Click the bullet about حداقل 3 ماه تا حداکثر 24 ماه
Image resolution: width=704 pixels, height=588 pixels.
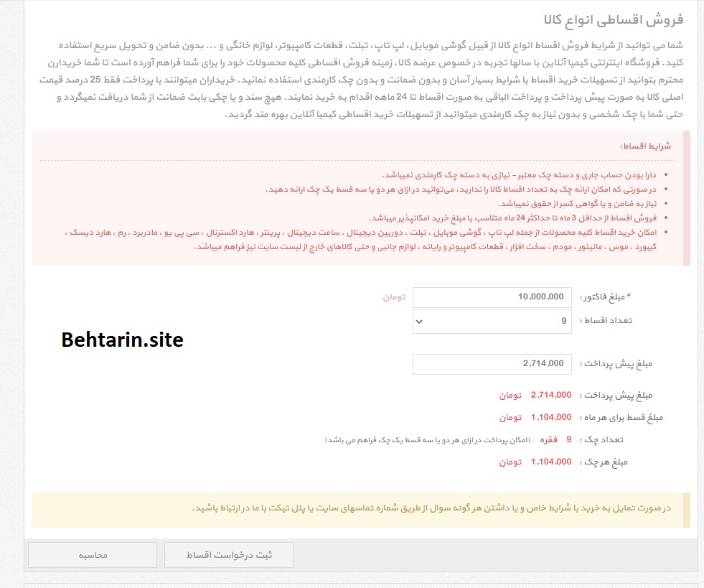512,218
